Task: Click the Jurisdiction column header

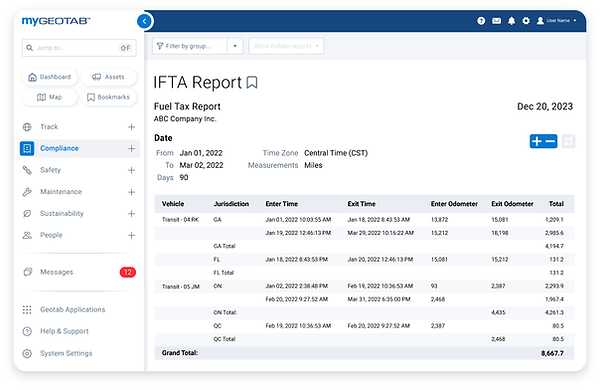Action: [x=231, y=204]
